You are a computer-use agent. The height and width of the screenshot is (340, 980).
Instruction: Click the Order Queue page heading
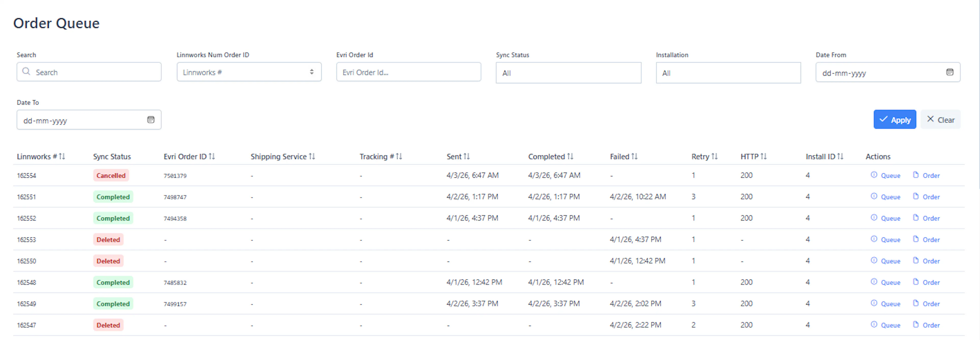56,23
